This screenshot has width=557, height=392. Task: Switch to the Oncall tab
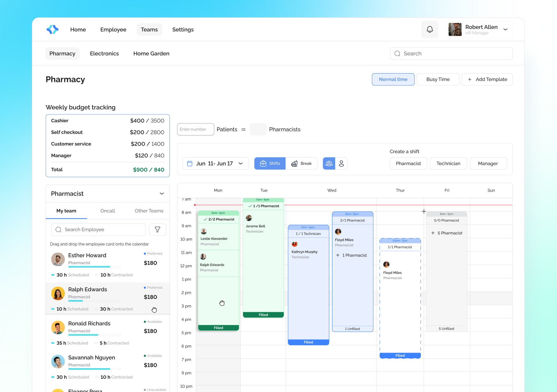[108, 211]
